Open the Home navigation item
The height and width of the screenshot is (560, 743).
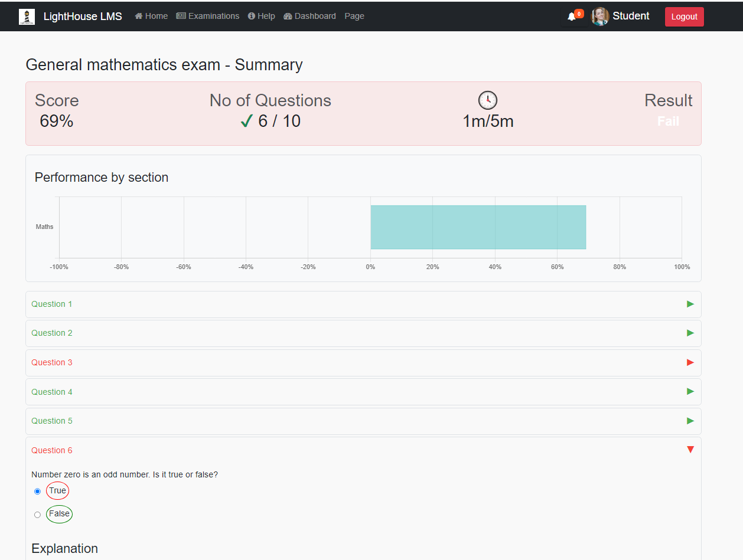[x=151, y=16]
